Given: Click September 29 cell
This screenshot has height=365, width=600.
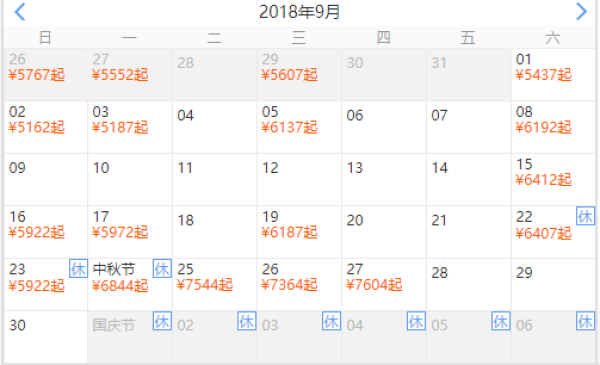Looking at the screenshot, I should click(553, 284).
